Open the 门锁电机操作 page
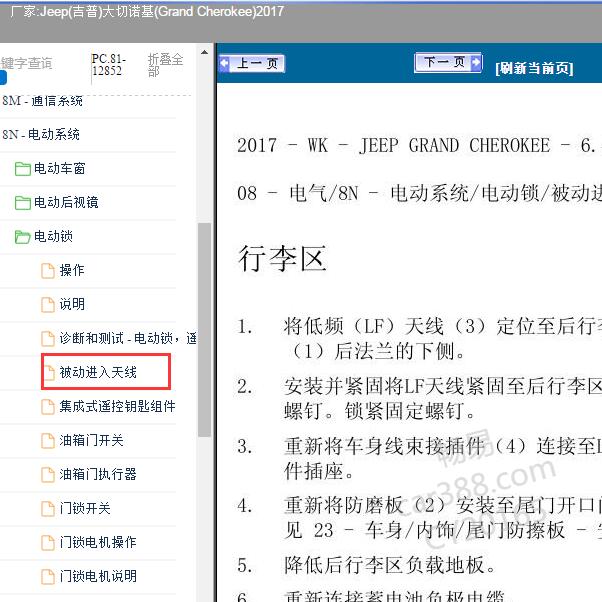This screenshot has width=602, height=602. pyautogui.click(x=98, y=542)
